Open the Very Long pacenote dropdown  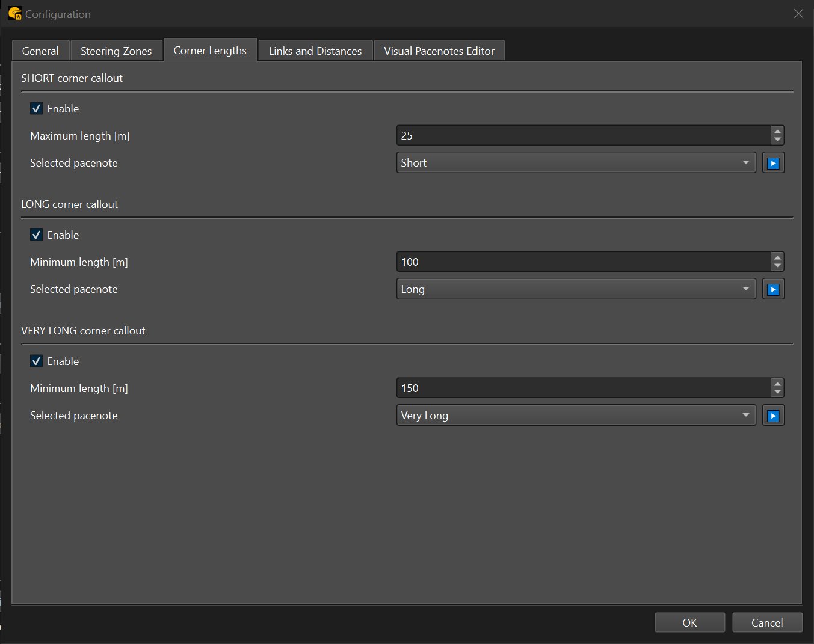[x=576, y=416]
